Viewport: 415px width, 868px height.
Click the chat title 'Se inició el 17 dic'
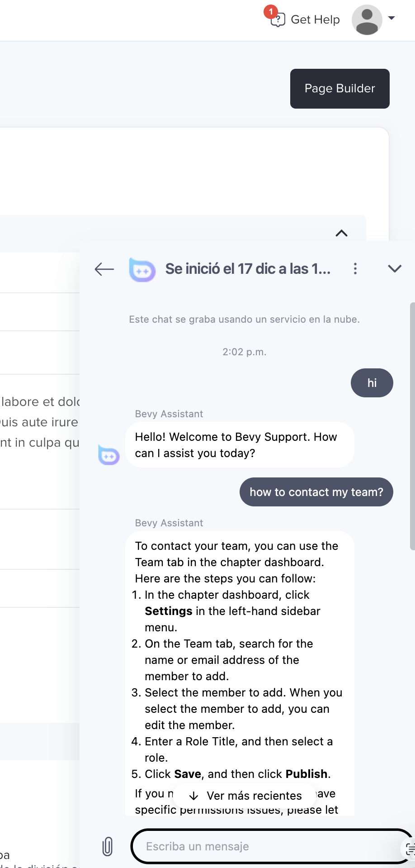point(248,269)
